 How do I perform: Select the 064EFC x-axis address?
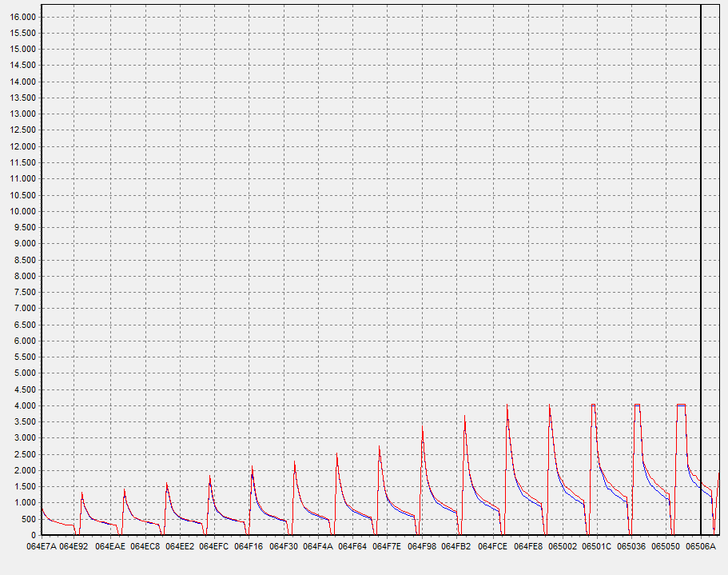click(x=214, y=547)
